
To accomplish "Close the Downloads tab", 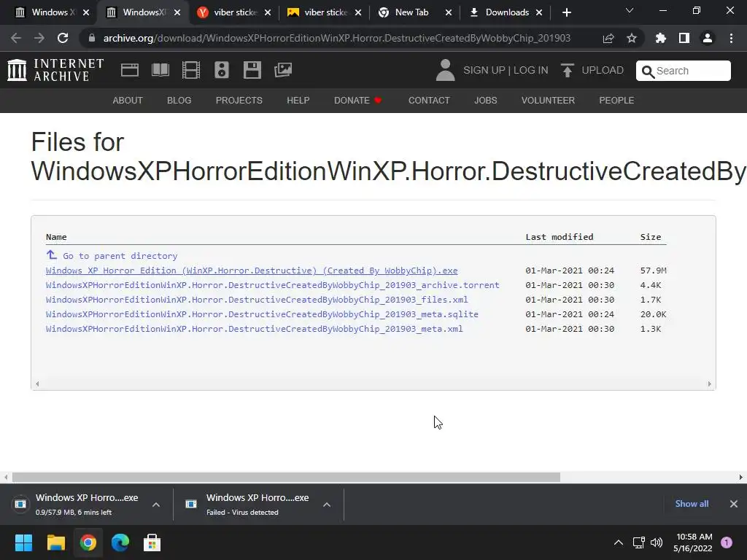I will (539, 12).
